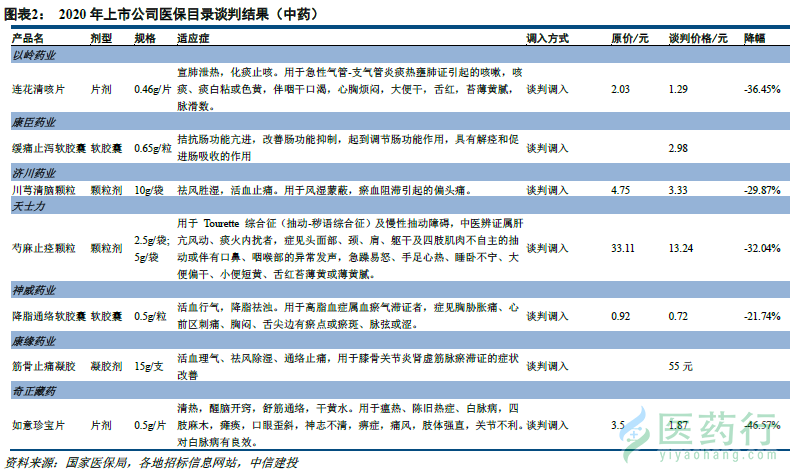Select the '调入方式' column header
This screenshot has width=793, height=475.
tap(547, 38)
